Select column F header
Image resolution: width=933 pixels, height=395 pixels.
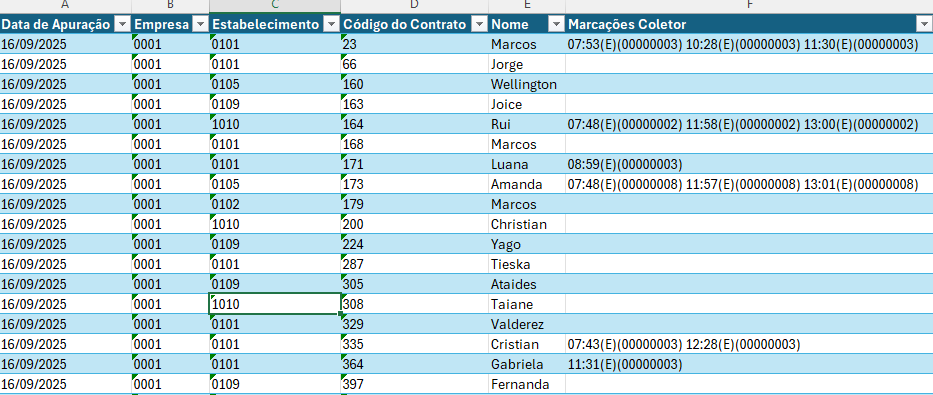pyautogui.click(x=749, y=6)
